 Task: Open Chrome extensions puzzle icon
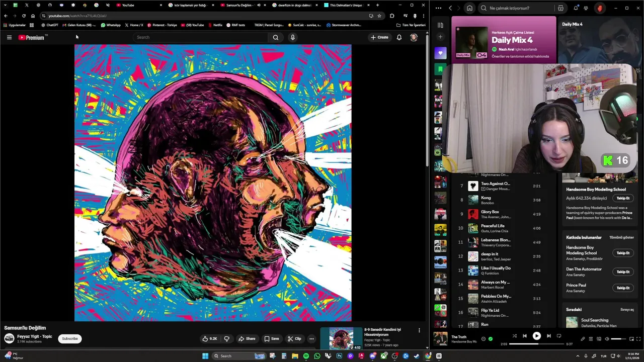(x=392, y=16)
